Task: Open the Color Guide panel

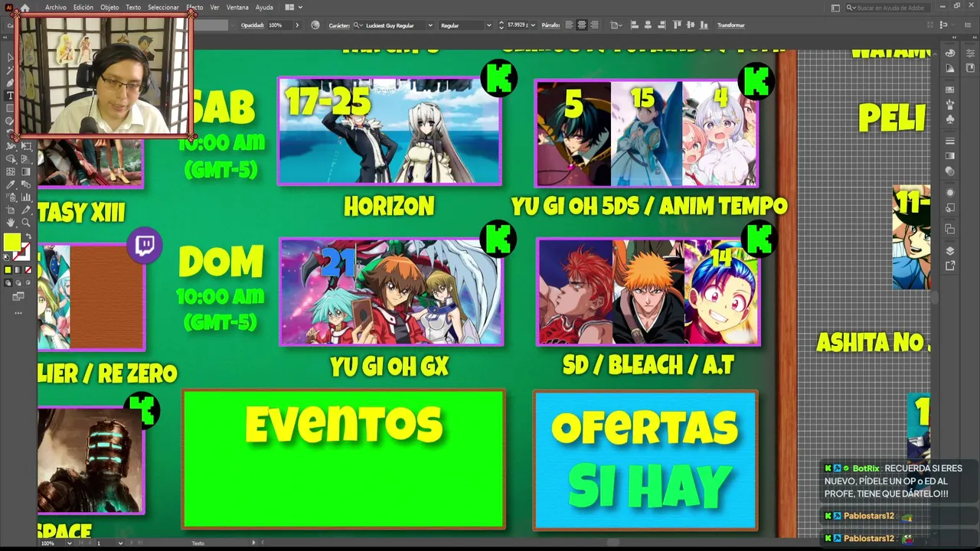Action: click(950, 68)
